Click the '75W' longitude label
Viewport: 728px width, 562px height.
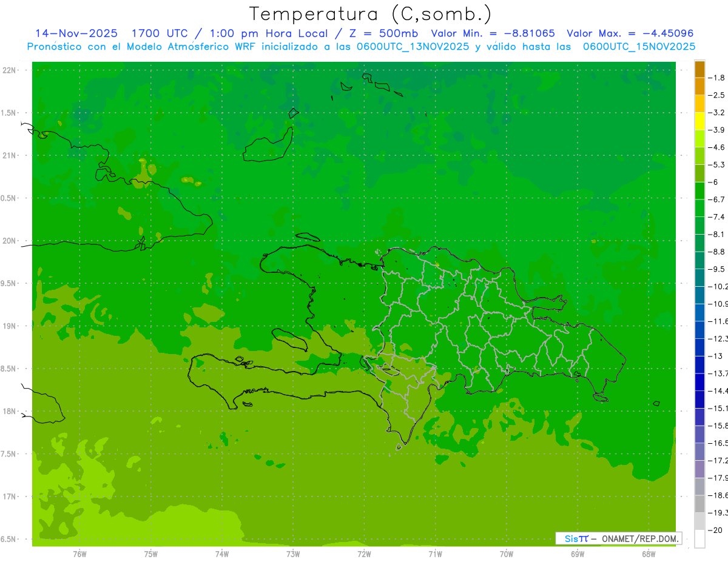(x=151, y=554)
